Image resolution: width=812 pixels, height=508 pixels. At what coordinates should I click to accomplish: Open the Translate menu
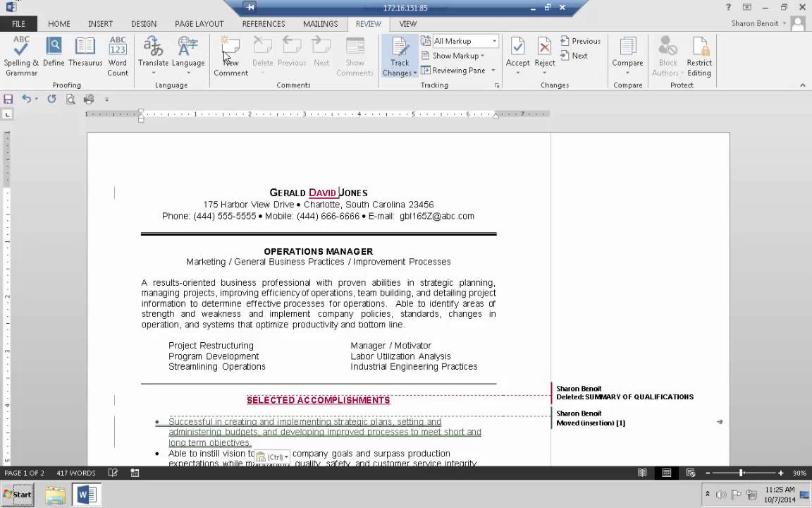[153, 56]
